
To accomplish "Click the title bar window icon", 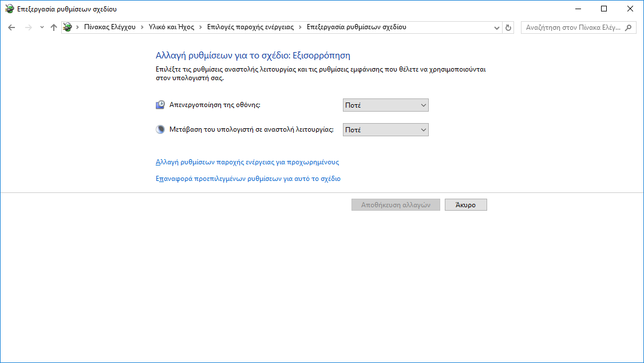I will [x=9, y=9].
